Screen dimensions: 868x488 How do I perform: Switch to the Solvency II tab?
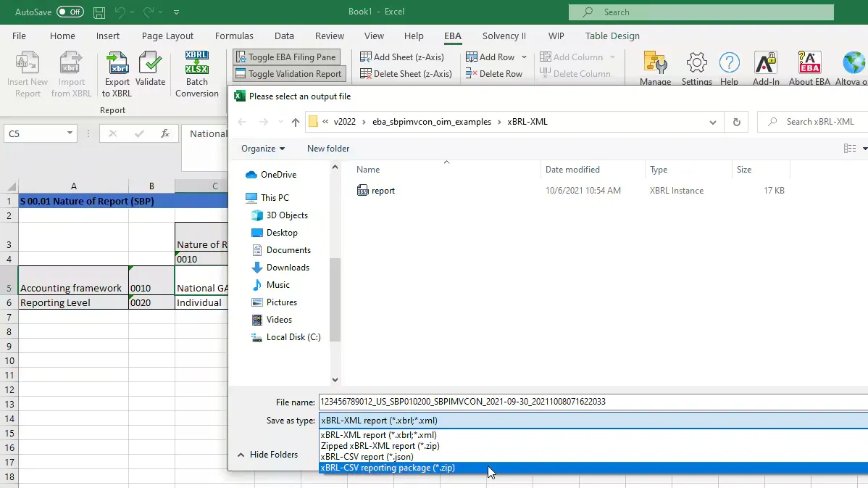coord(504,36)
